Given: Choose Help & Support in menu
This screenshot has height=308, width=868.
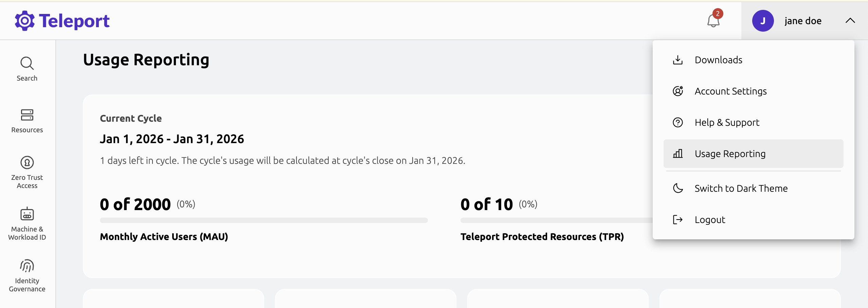Looking at the screenshot, I should 727,122.
